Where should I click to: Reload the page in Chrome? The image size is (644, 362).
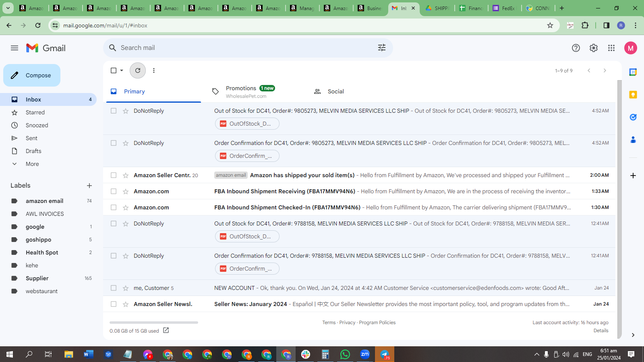click(x=38, y=25)
